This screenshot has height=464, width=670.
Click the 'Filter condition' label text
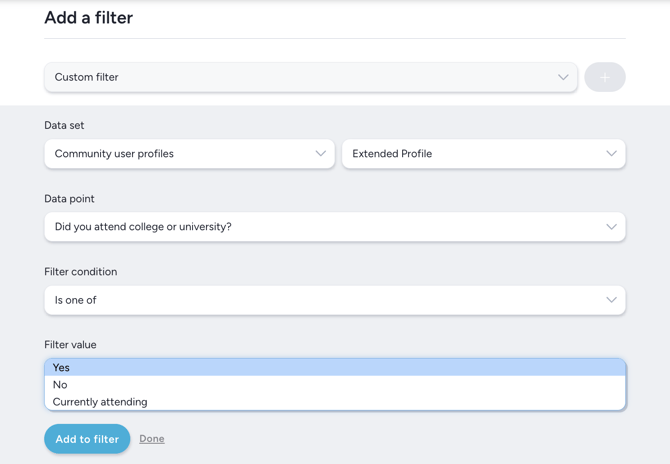tap(80, 272)
